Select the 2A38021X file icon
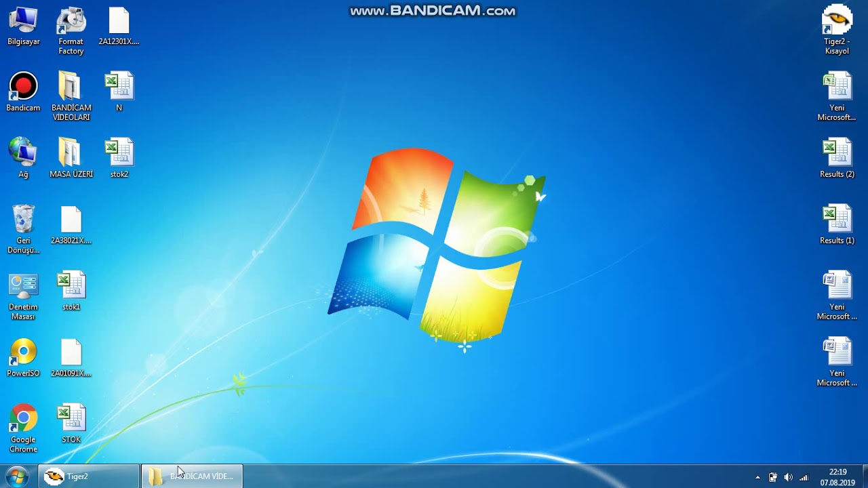The width and height of the screenshot is (868, 488). point(71,225)
